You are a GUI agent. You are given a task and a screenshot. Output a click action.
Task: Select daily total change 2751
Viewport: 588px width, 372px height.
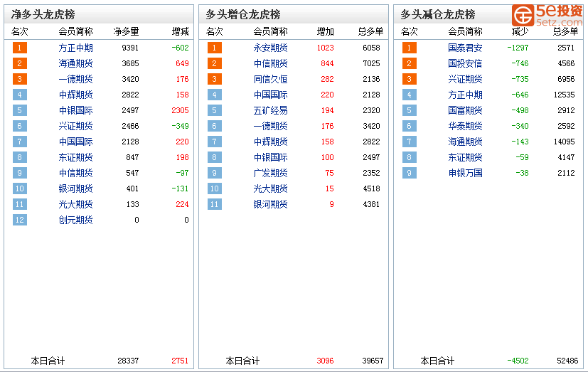(180, 361)
